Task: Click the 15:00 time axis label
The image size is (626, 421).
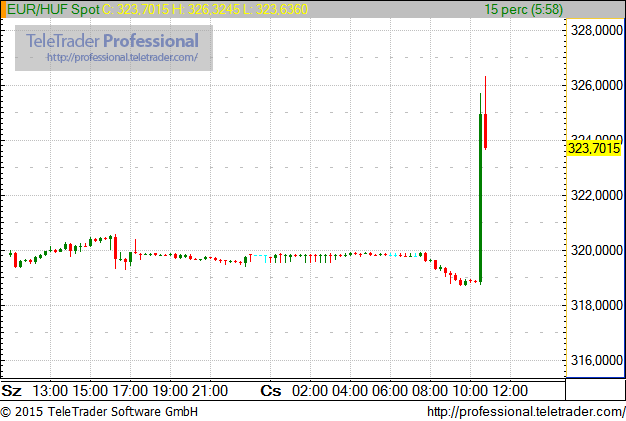Action: pyautogui.click(x=90, y=391)
